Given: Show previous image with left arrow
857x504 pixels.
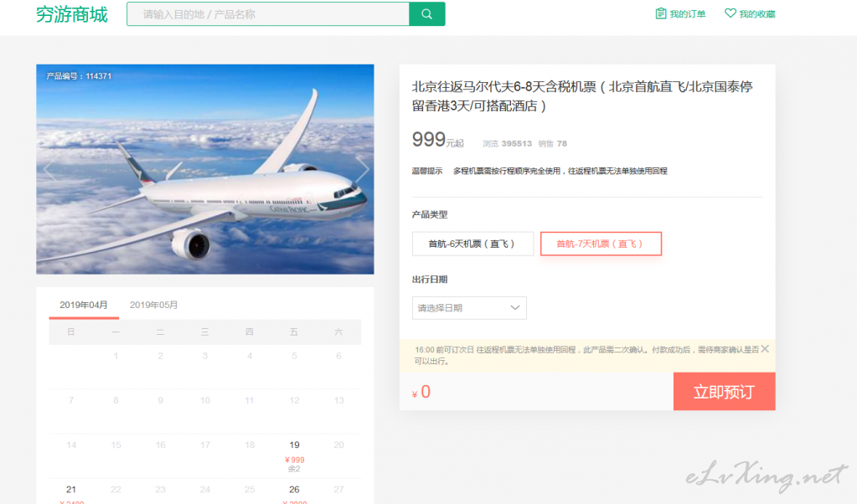Looking at the screenshot, I should click(x=49, y=169).
